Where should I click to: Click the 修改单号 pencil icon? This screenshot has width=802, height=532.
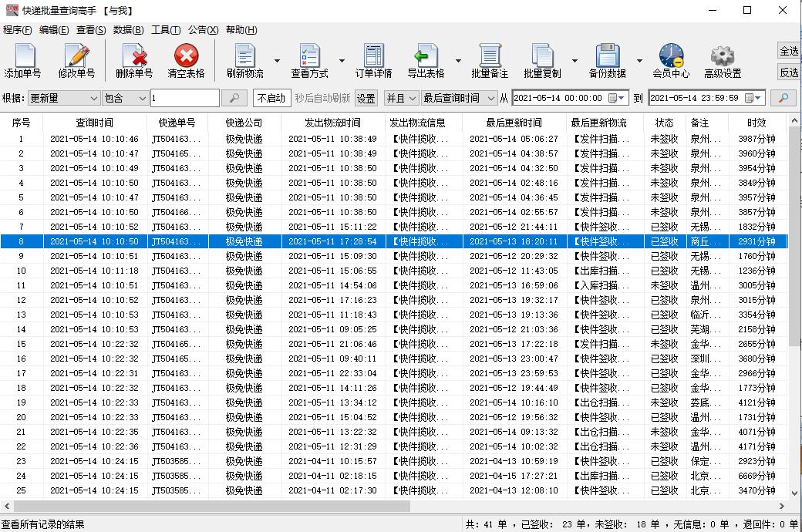click(x=76, y=56)
